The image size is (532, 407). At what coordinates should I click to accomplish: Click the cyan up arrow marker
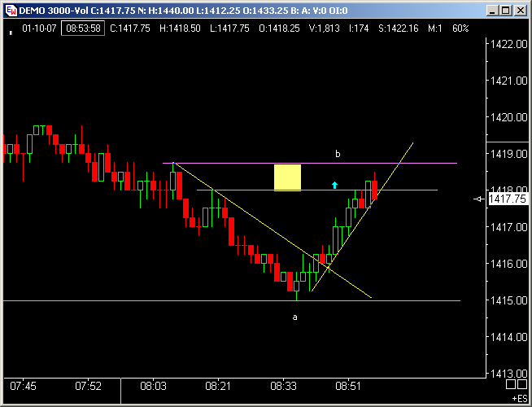[334, 185]
